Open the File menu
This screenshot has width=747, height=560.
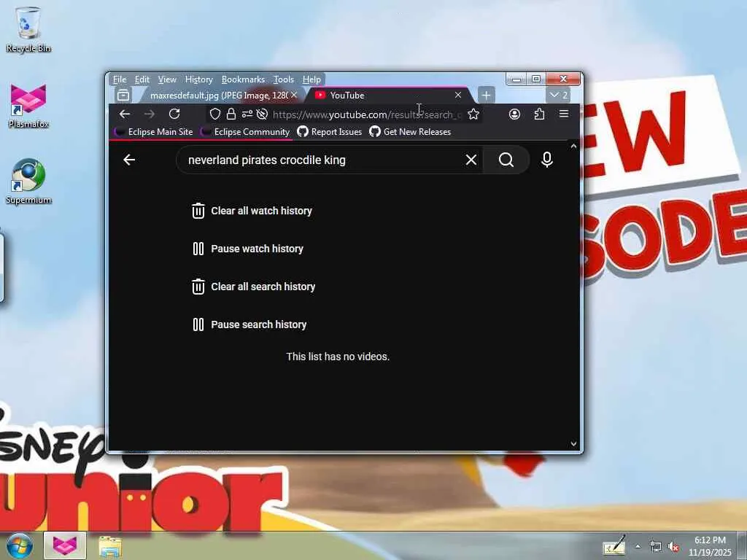[120, 79]
